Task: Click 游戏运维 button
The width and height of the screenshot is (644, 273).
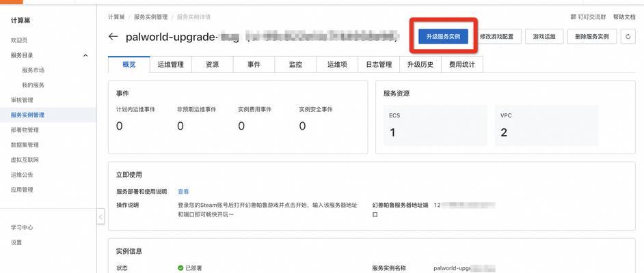Action: (544, 36)
